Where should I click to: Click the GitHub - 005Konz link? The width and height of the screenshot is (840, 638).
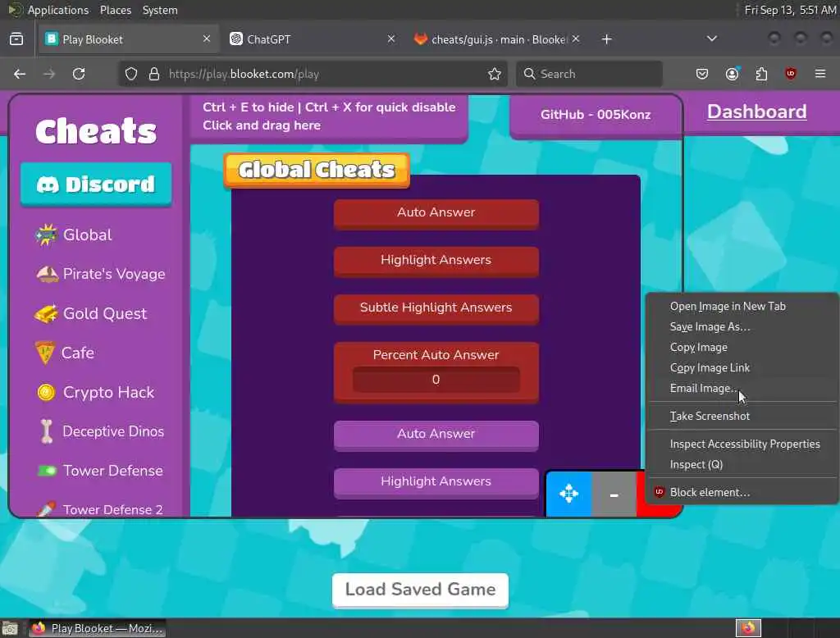(x=596, y=115)
